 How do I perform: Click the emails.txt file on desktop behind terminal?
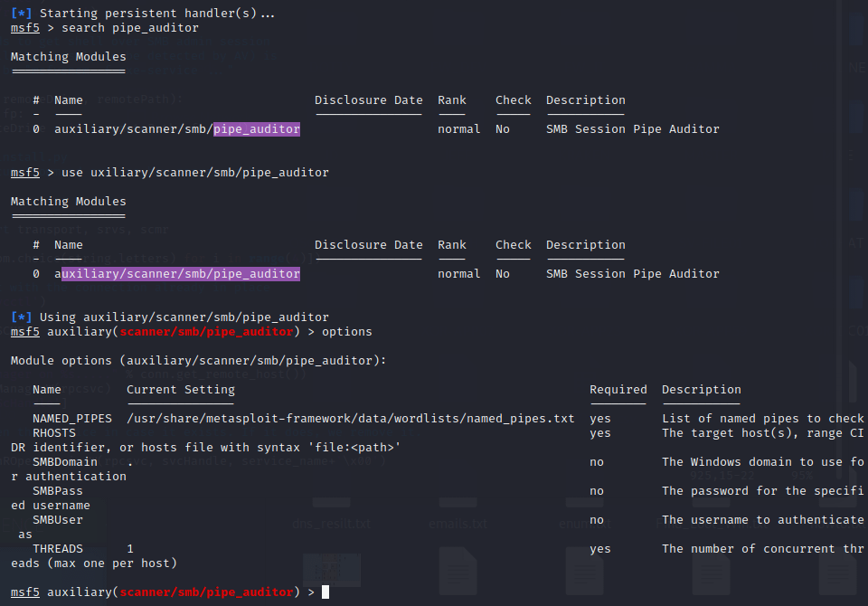458,524
